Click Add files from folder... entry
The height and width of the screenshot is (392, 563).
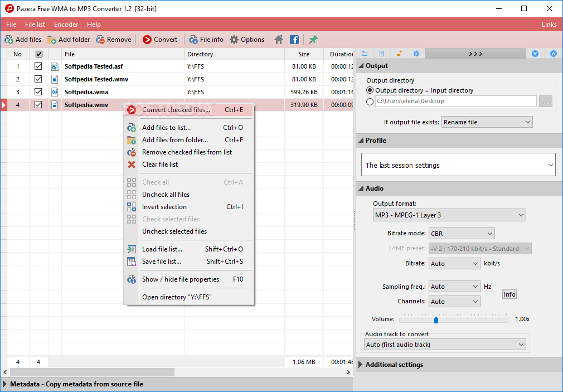pos(189,140)
